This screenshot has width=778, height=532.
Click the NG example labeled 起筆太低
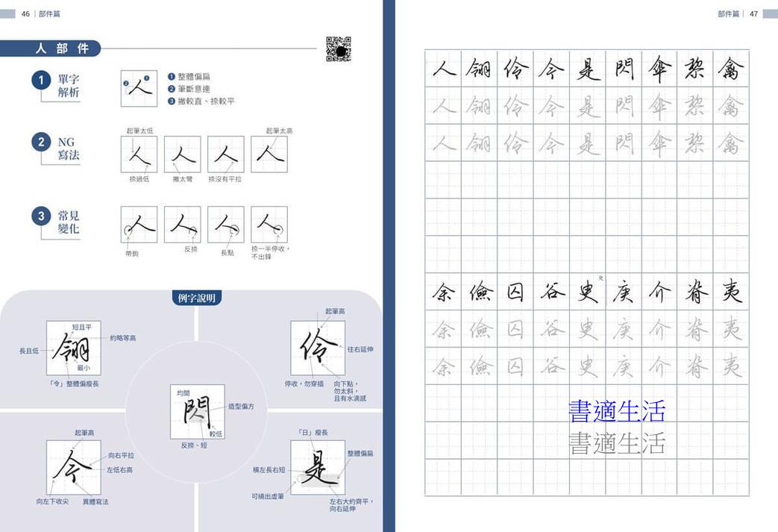(139, 154)
